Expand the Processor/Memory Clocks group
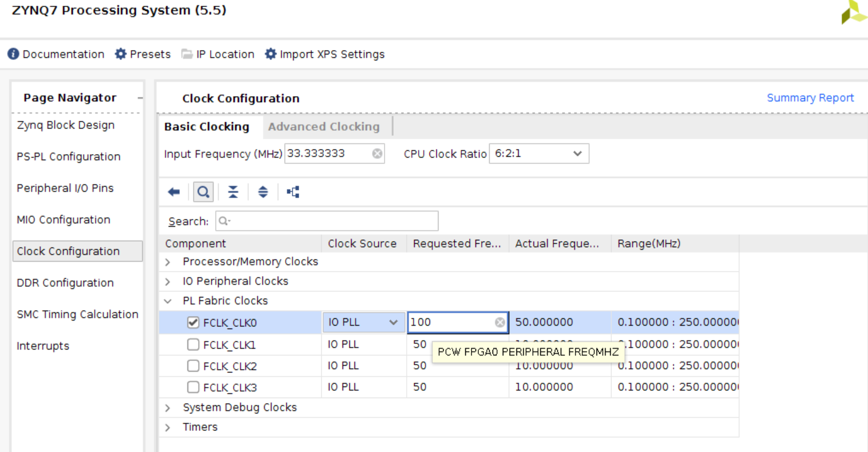Viewport: 868px width, 452px height. click(x=167, y=262)
